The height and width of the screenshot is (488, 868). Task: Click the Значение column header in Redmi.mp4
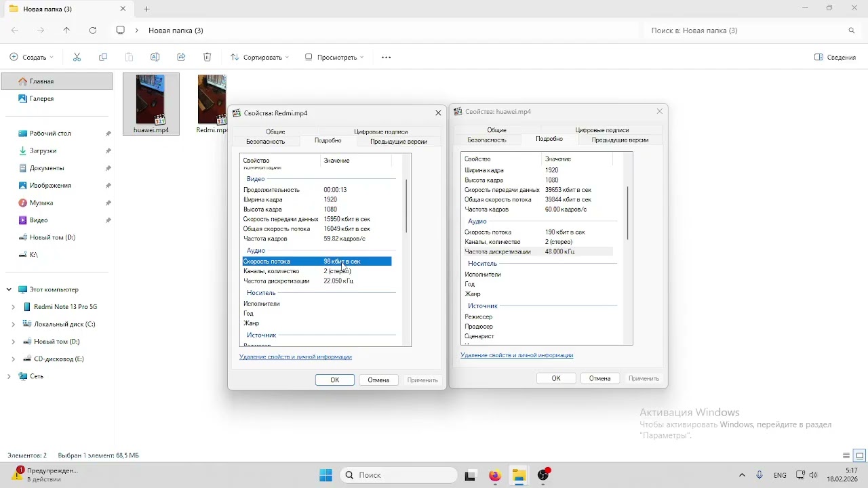click(355, 161)
